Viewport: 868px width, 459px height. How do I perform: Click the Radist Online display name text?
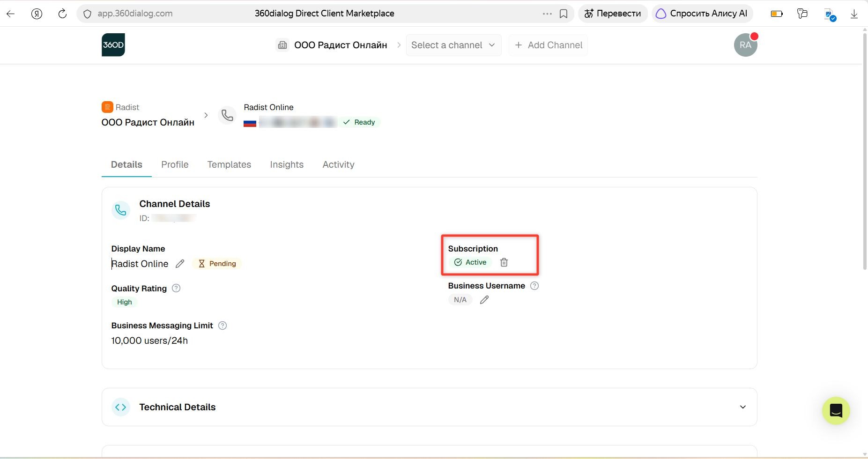[x=140, y=264]
